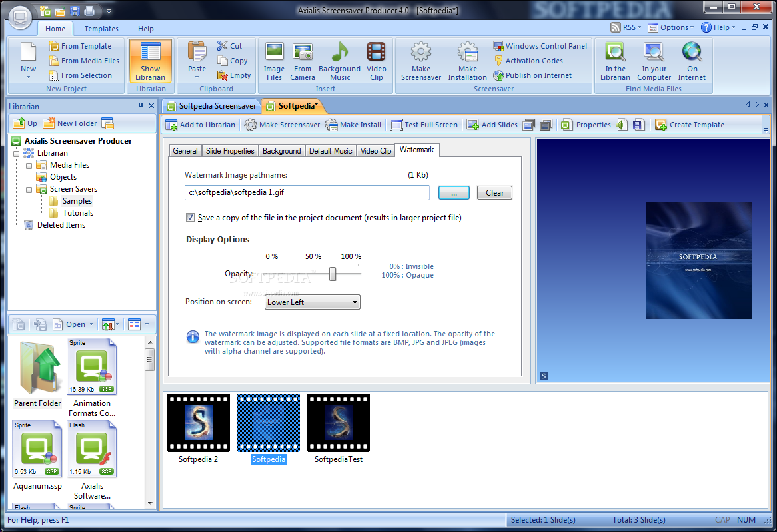
Task: Switch to Softpedia Screensaver document tab
Action: [x=212, y=106]
